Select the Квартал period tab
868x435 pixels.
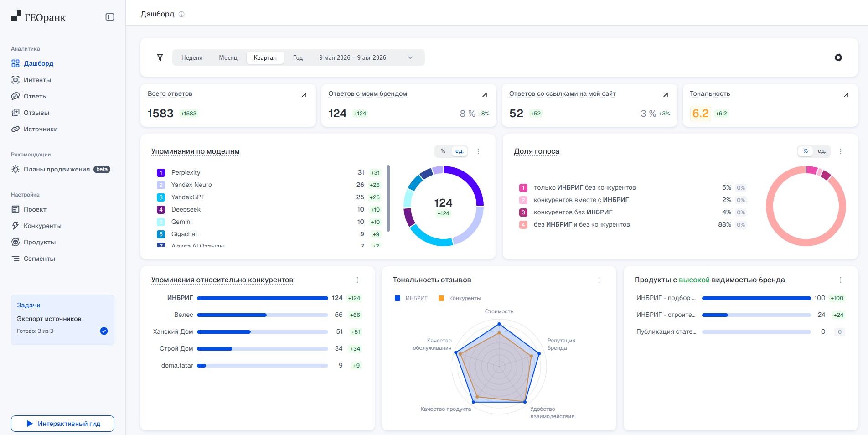point(265,57)
